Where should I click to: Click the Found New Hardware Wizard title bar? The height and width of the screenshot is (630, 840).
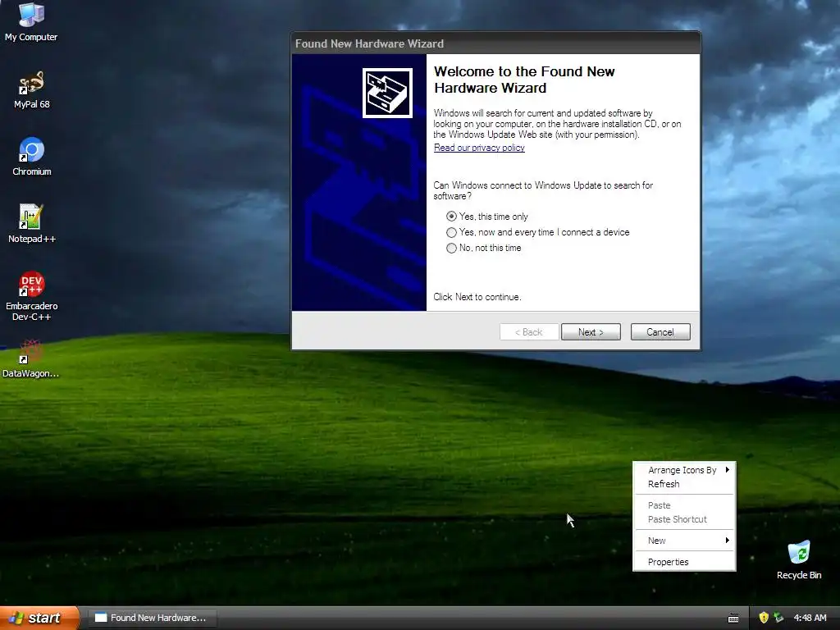tap(495, 43)
